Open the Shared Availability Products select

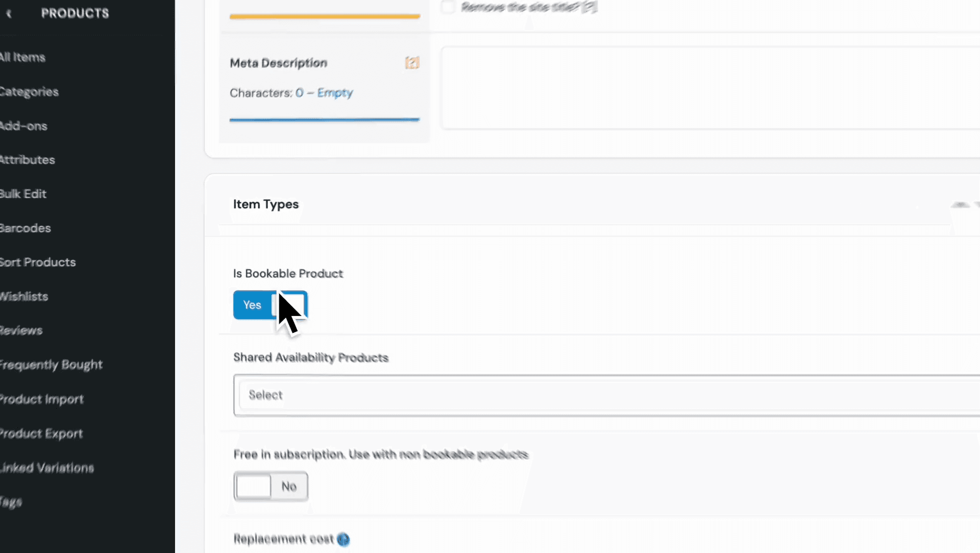(x=607, y=395)
